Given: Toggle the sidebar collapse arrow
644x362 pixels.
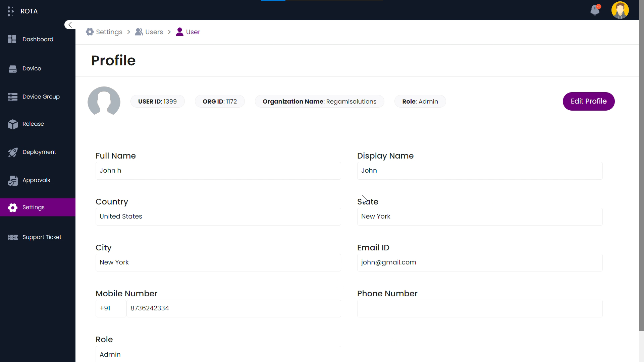Looking at the screenshot, I should [x=70, y=25].
